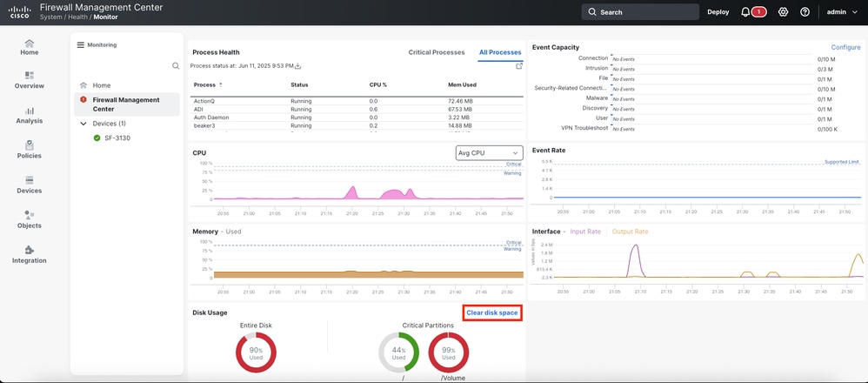Open the Avg CPU dropdown
Viewport: 868px width, 383px height.
pyautogui.click(x=490, y=153)
